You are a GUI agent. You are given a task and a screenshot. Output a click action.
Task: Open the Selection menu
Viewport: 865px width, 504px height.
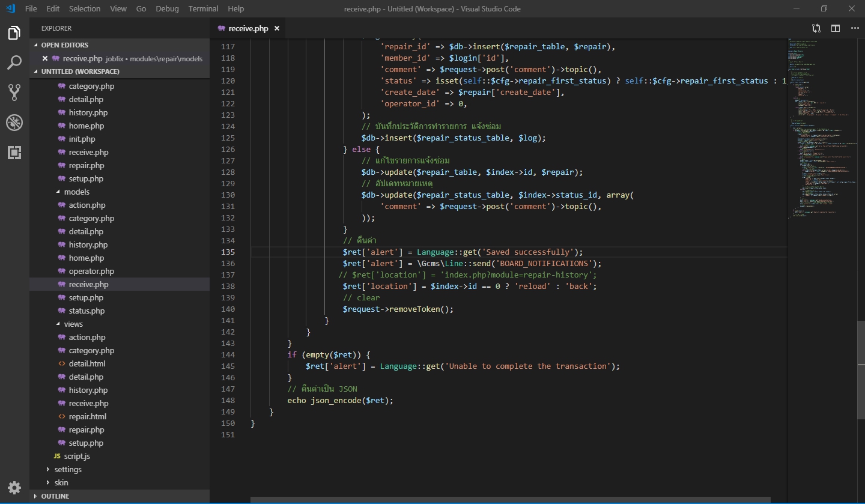(85, 8)
